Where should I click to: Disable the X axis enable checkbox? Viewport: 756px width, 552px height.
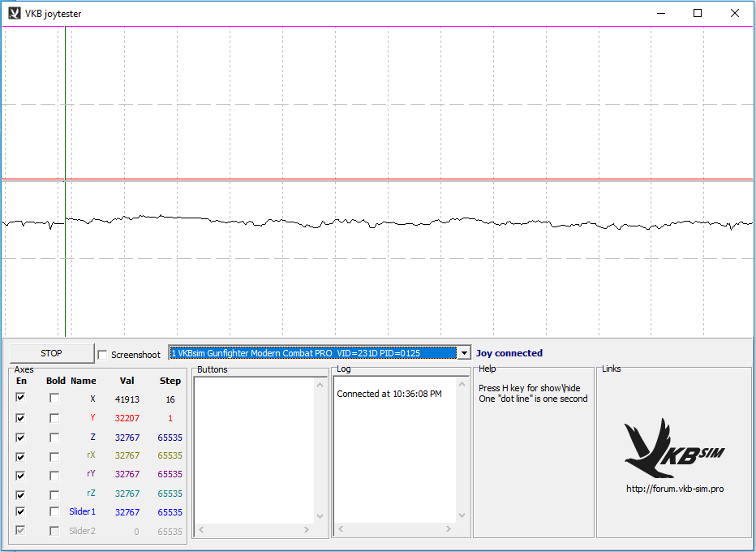pyautogui.click(x=20, y=398)
